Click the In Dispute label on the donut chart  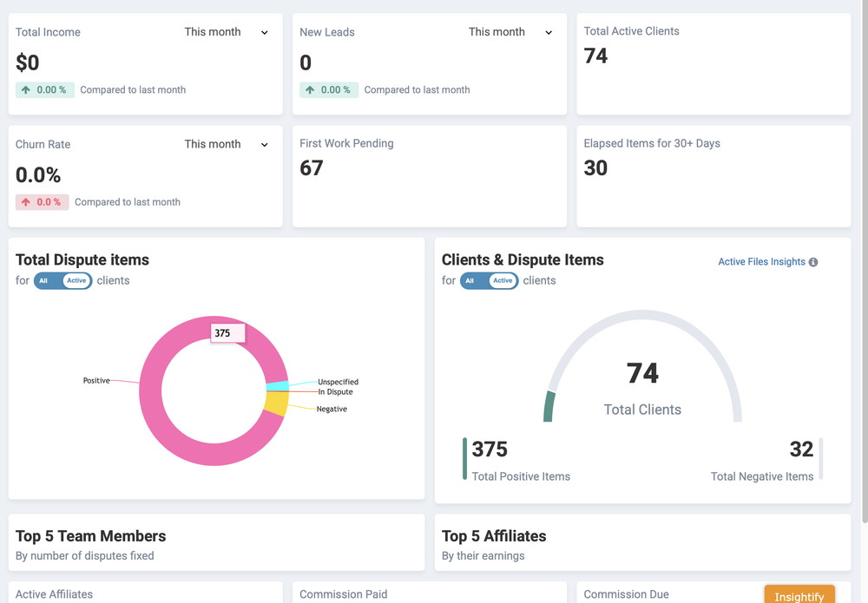pos(334,390)
